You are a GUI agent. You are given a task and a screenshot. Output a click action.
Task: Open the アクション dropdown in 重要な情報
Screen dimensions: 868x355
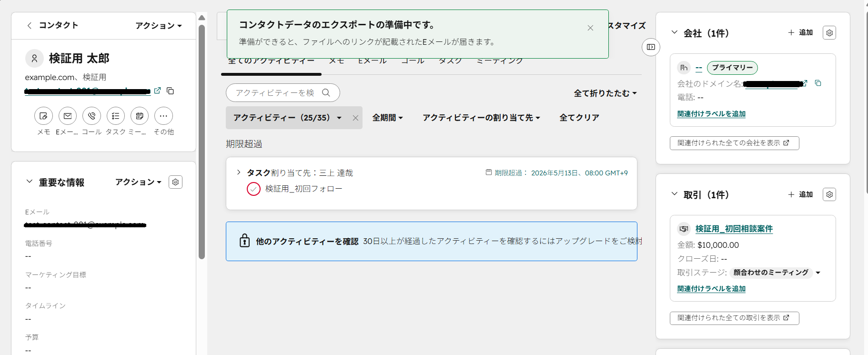139,182
